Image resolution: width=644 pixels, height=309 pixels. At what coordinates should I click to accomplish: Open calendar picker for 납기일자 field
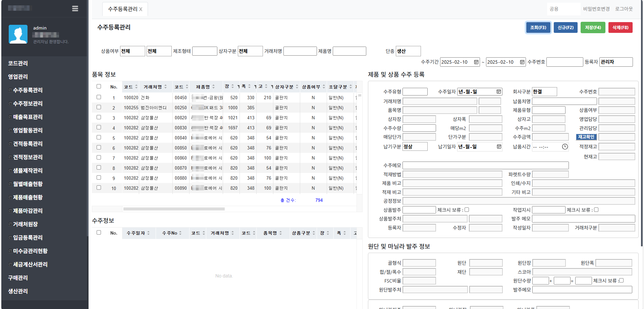point(499,146)
